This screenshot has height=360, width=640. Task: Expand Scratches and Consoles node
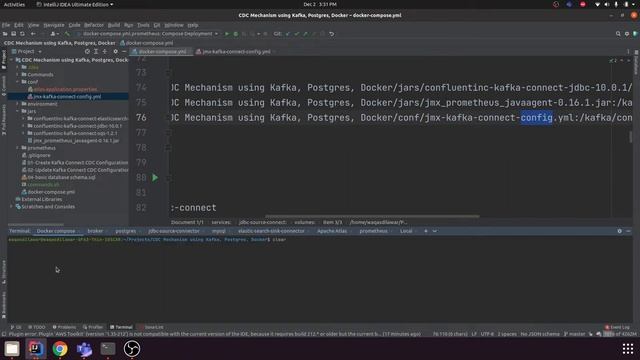[x=11, y=207]
